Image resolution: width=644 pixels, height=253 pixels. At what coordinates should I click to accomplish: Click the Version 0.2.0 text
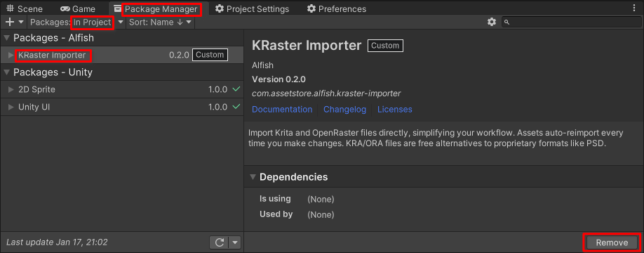pos(279,79)
